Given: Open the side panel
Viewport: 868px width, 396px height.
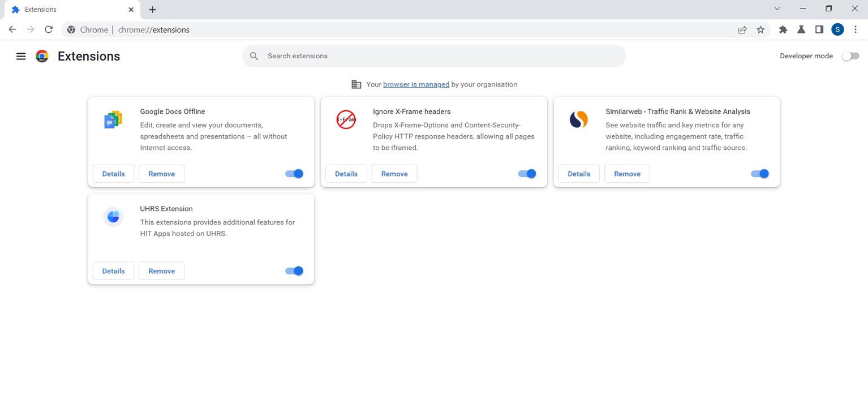Looking at the screenshot, I should [819, 29].
